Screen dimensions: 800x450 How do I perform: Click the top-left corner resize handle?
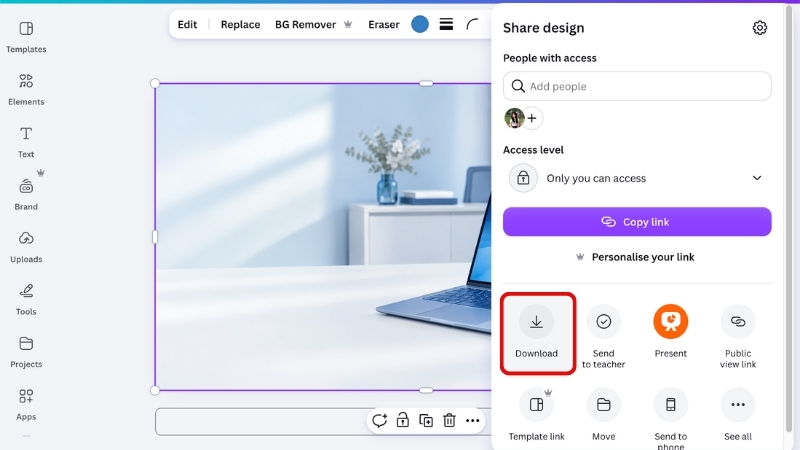point(155,83)
